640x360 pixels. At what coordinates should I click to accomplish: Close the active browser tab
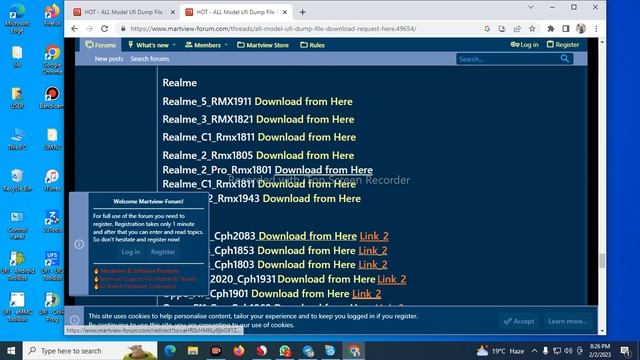point(285,12)
